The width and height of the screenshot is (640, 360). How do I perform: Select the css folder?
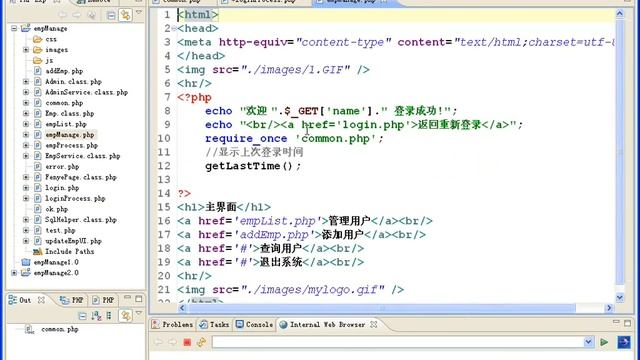(x=51, y=39)
